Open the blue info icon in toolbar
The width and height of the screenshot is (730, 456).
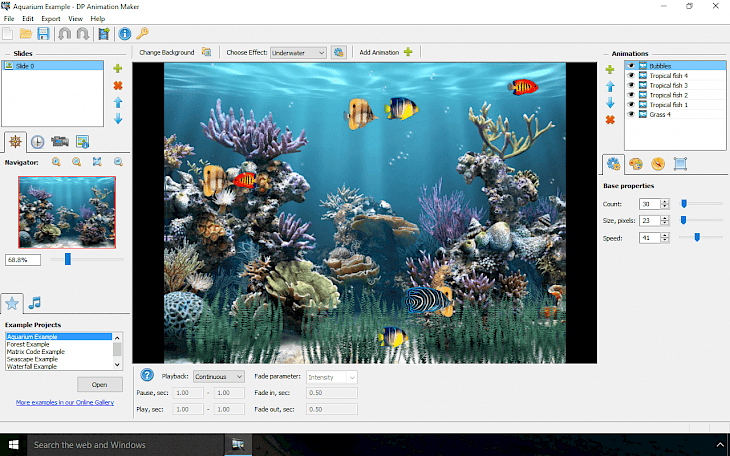(124, 34)
